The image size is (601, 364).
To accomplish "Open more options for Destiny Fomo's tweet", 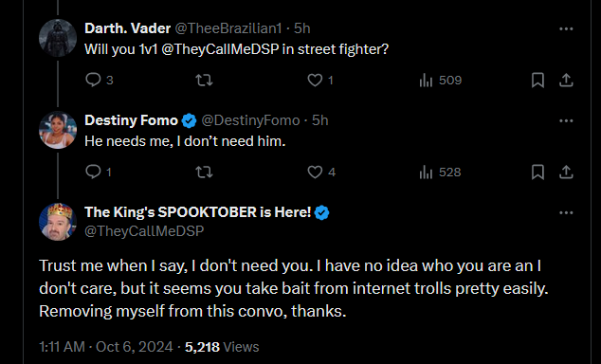I will tap(566, 120).
